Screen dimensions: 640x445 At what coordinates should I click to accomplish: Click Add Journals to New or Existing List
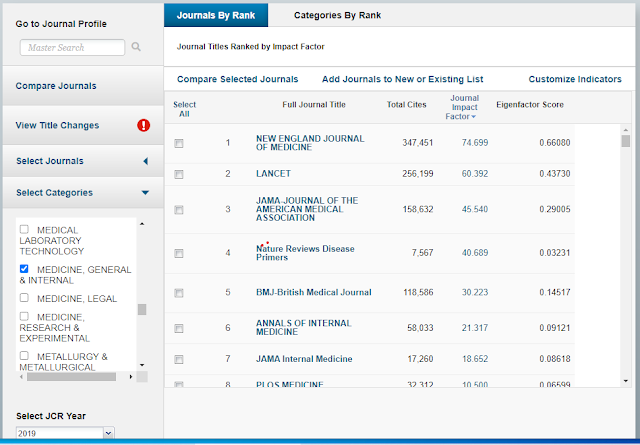coord(402,79)
